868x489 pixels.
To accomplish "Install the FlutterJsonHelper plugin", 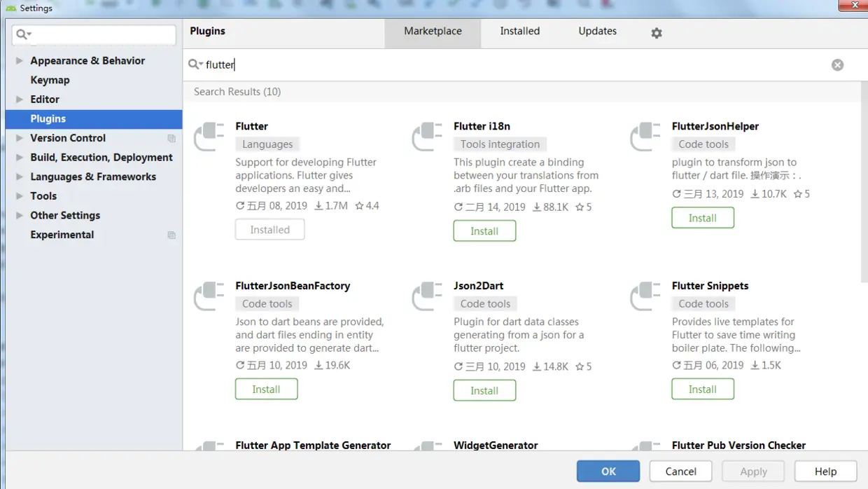I will [x=703, y=218].
